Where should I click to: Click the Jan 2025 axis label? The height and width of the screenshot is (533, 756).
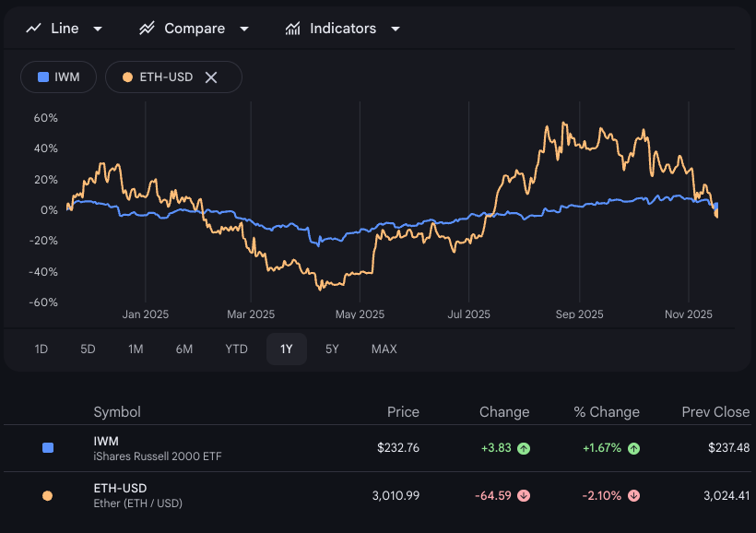point(145,314)
